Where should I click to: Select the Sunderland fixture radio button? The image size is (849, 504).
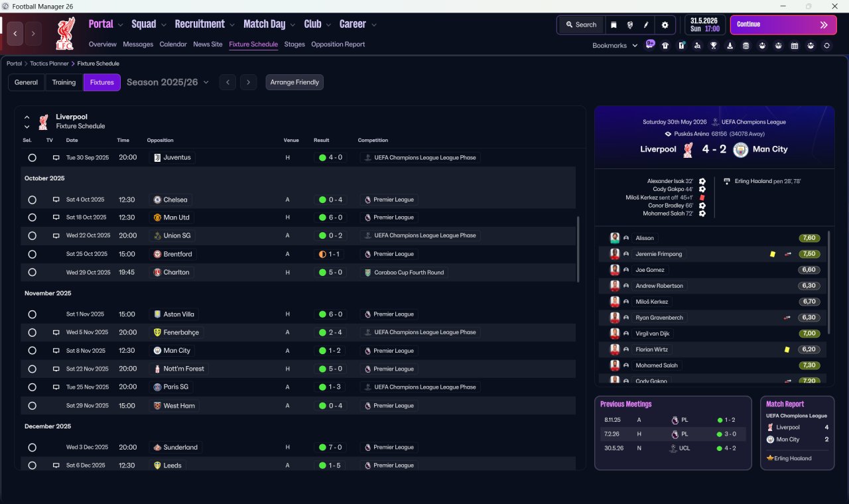coord(32,448)
